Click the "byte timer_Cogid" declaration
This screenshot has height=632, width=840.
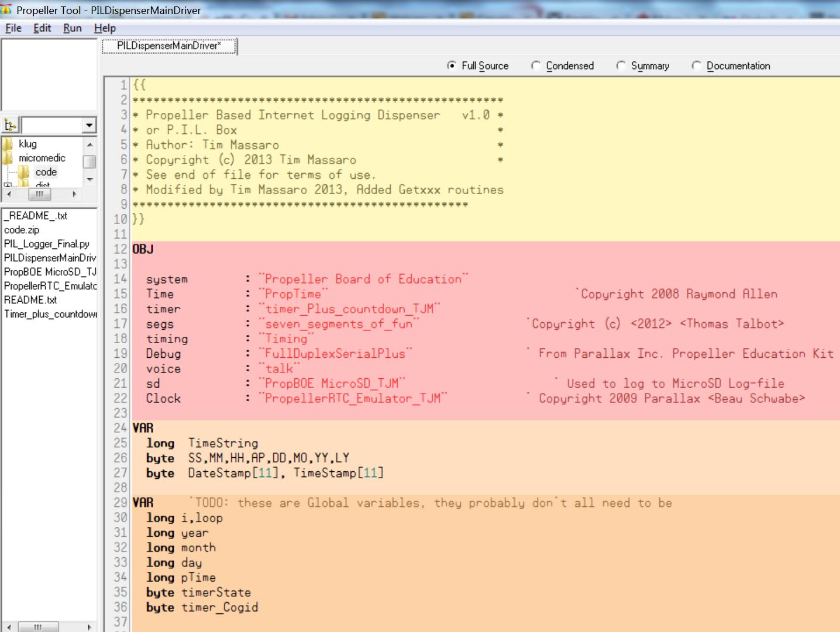point(202,607)
